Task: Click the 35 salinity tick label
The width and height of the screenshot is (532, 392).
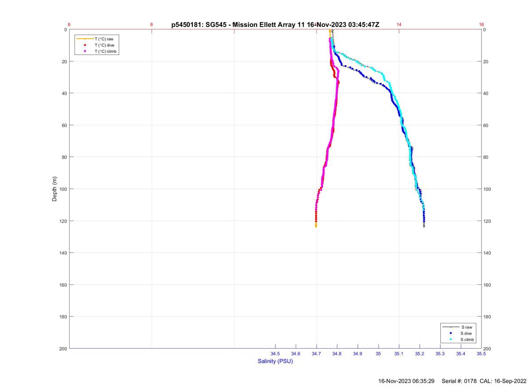Action: (x=378, y=353)
